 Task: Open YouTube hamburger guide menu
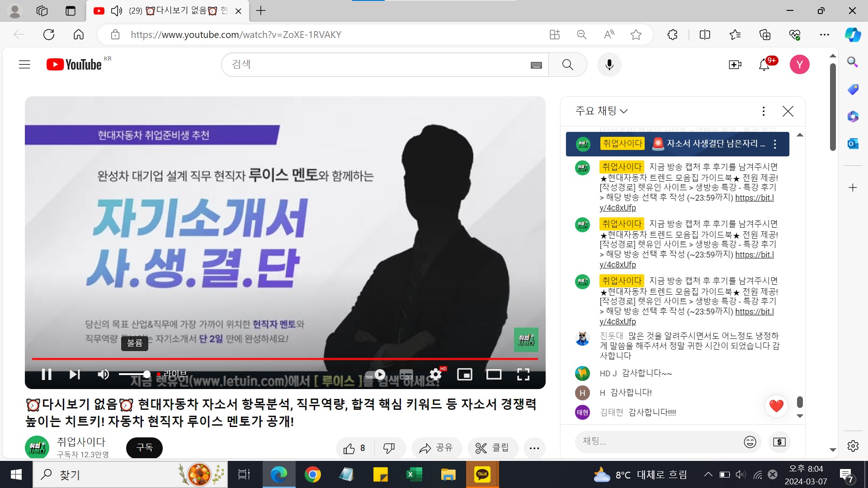pyautogui.click(x=24, y=65)
